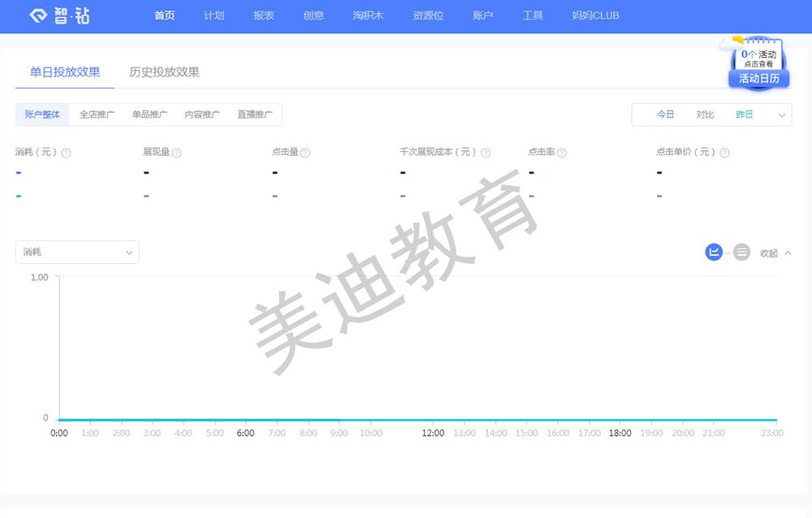
Task: Click help icon next to 点击率
Action: pyautogui.click(x=562, y=153)
